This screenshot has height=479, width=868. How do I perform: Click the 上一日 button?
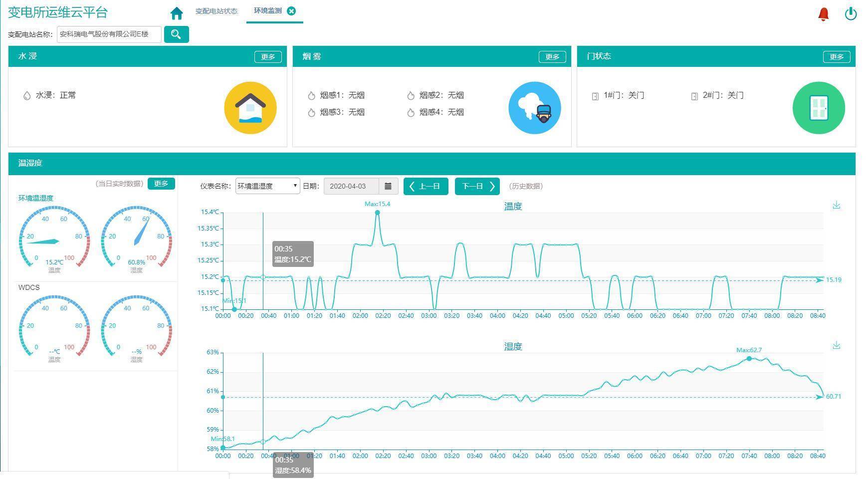(426, 186)
